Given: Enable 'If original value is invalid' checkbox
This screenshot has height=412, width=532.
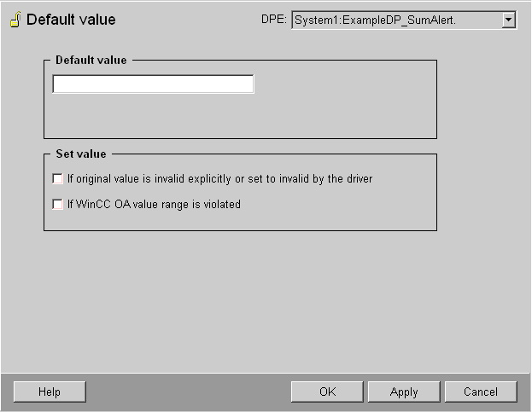Looking at the screenshot, I should [x=57, y=178].
